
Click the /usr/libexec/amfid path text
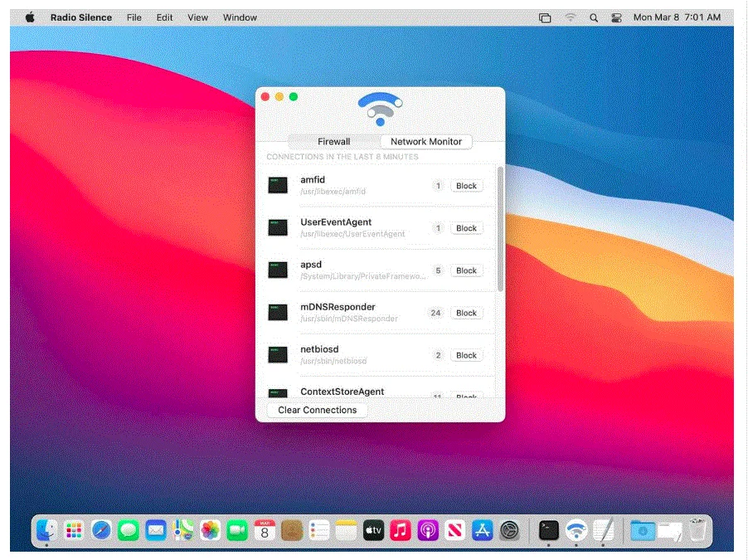pyautogui.click(x=333, y=192)
